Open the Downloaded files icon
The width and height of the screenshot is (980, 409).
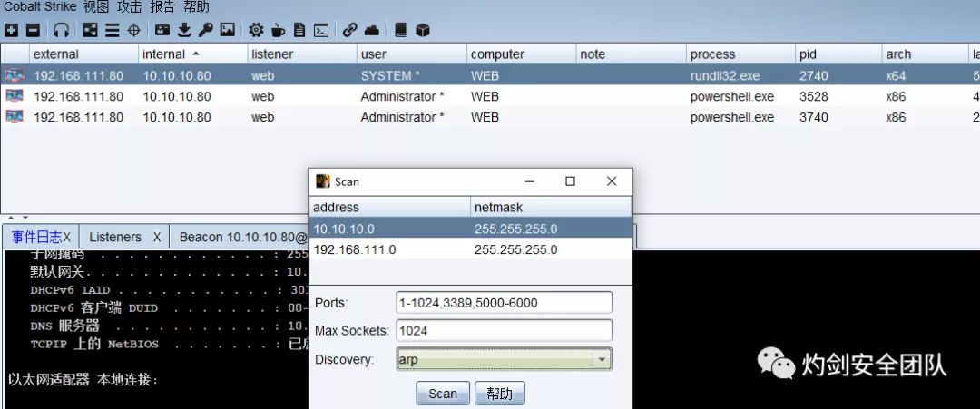tap(184, 29)
